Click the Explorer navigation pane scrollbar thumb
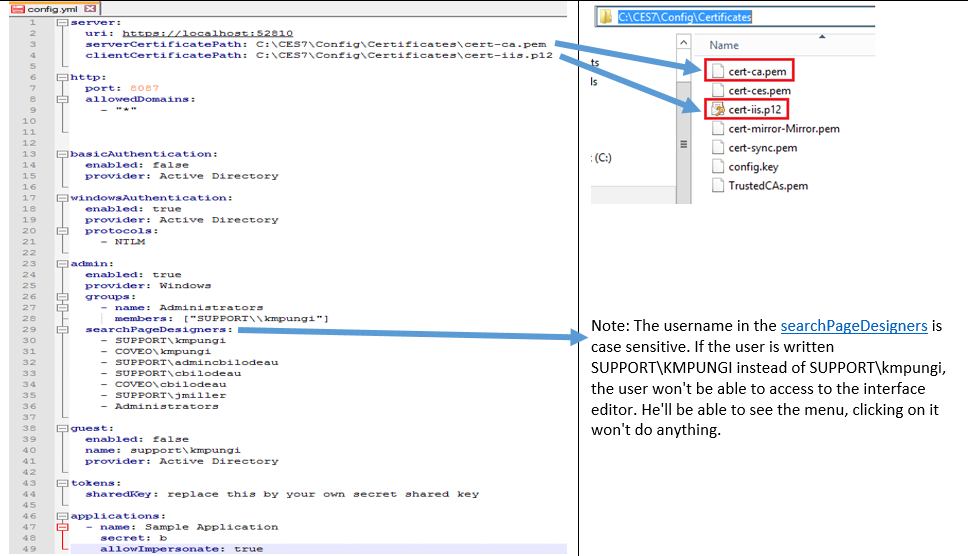The height and width of the screenshot is (556, 968). (x=683, y=144)
